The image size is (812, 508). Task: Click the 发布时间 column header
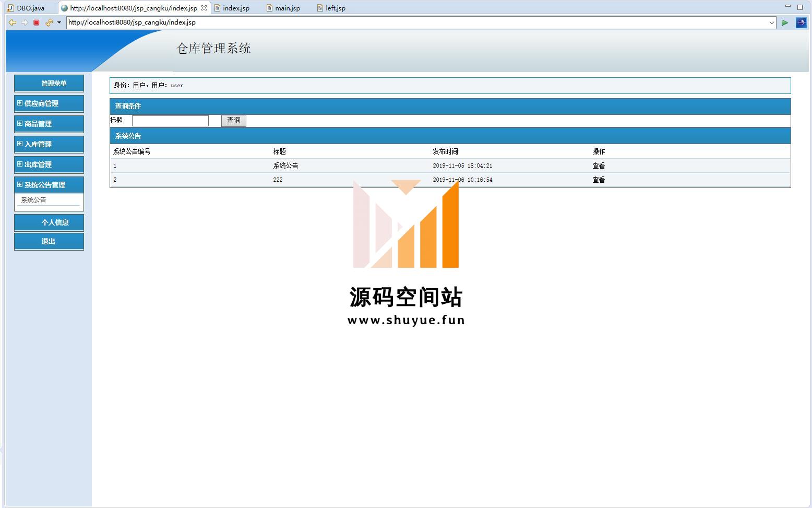tap(445, 151)
